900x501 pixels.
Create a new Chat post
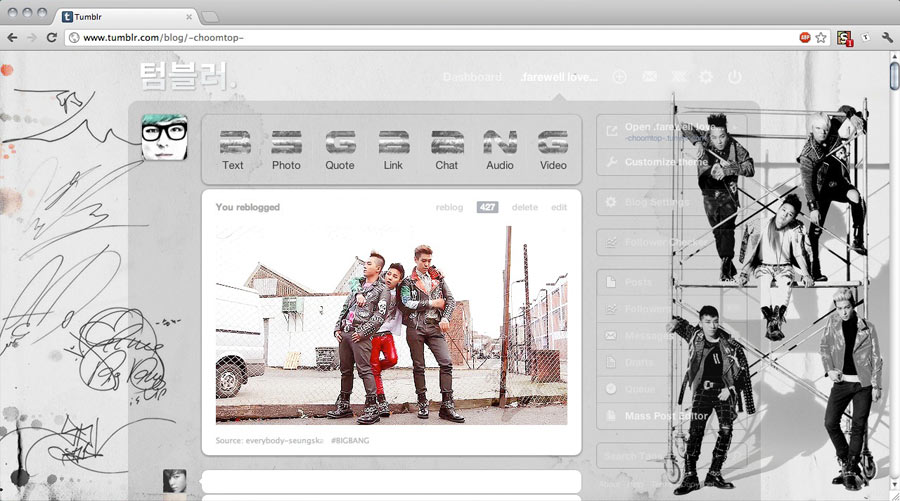[x=447, y=149]
